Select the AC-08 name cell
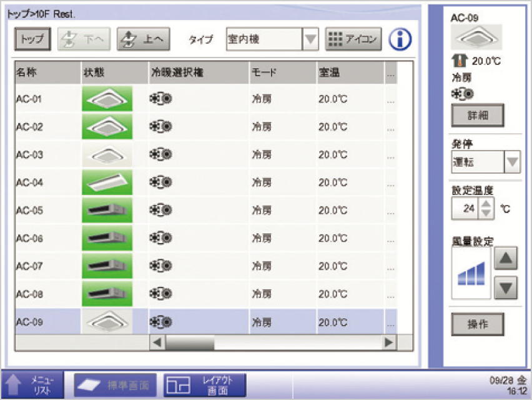Image resolution: width=532 pixels, height=400 pixels. [47, 294]
